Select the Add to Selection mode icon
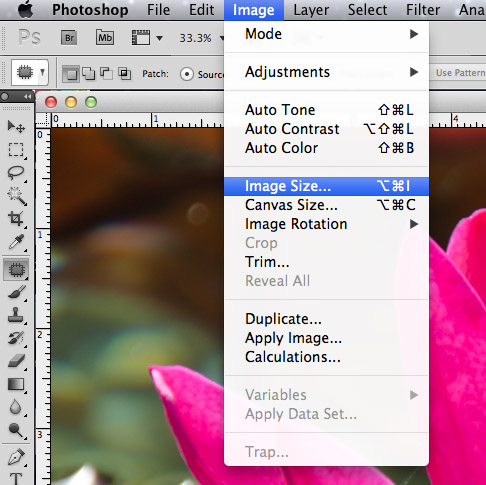 pos(89,73)
